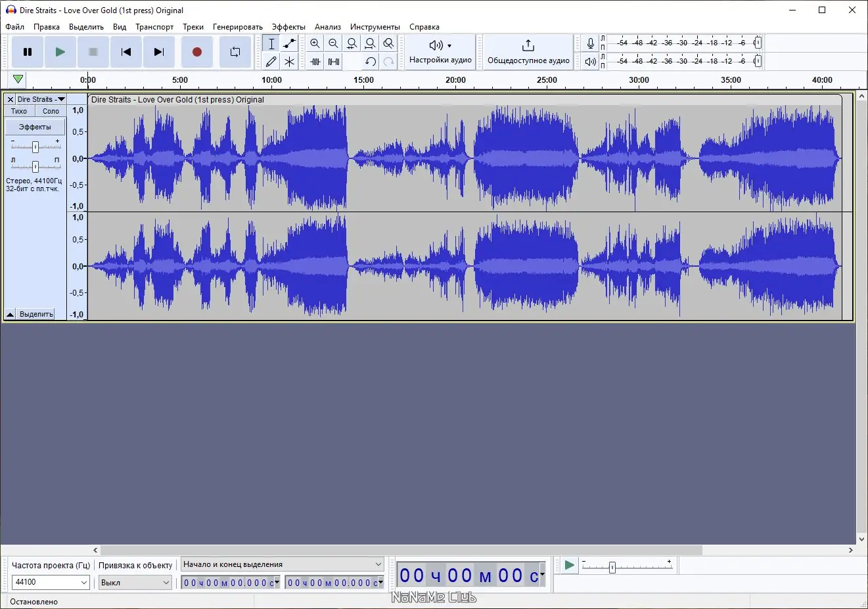Open the Анализ menu
868x609 pixels.
tap(328, 27)
